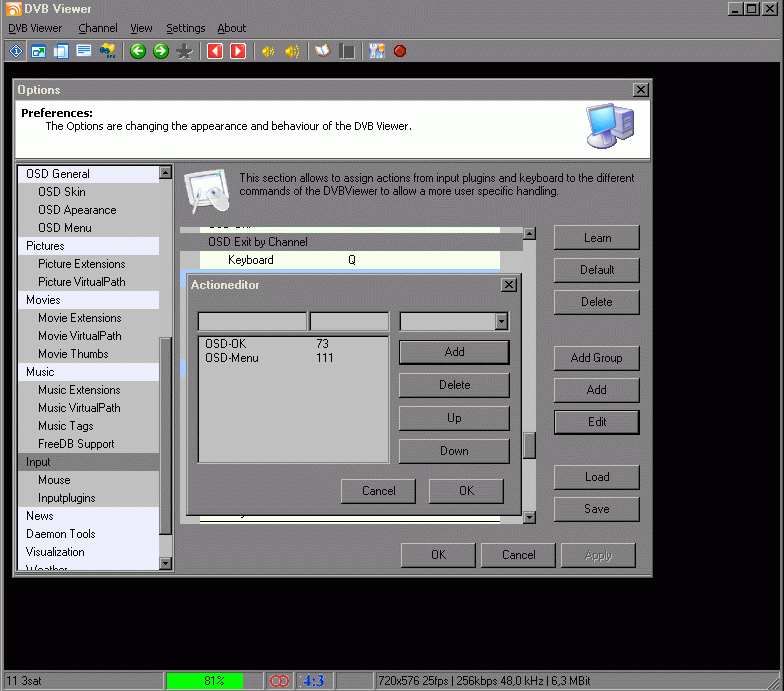Click the star favorites toolbar icon
Screen dimensions: 784x691
(184, 51)
